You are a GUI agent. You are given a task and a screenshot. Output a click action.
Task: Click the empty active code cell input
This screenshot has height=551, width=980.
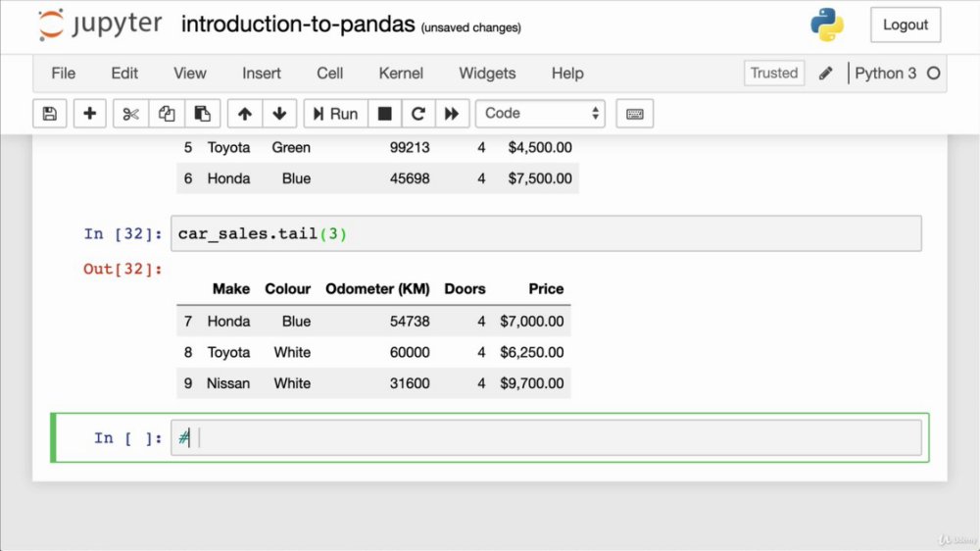pyautogui.click(x=546, y=438)
